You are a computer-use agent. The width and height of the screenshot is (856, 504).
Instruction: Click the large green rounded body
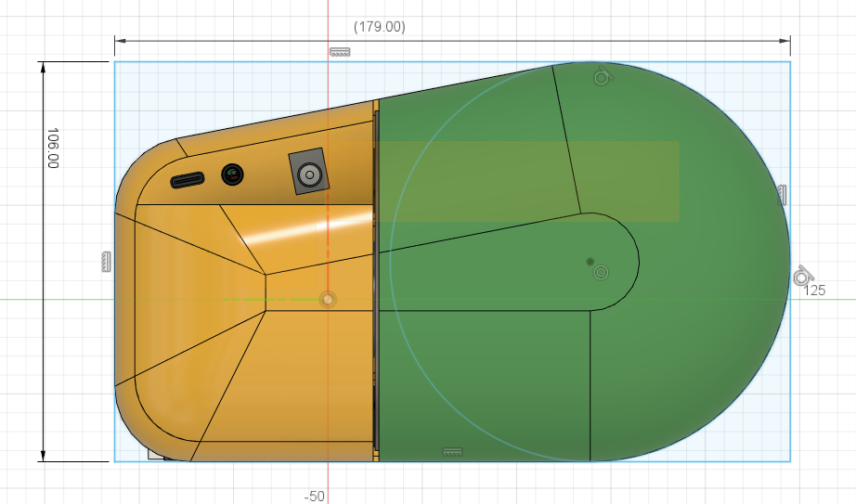point(696,353)
